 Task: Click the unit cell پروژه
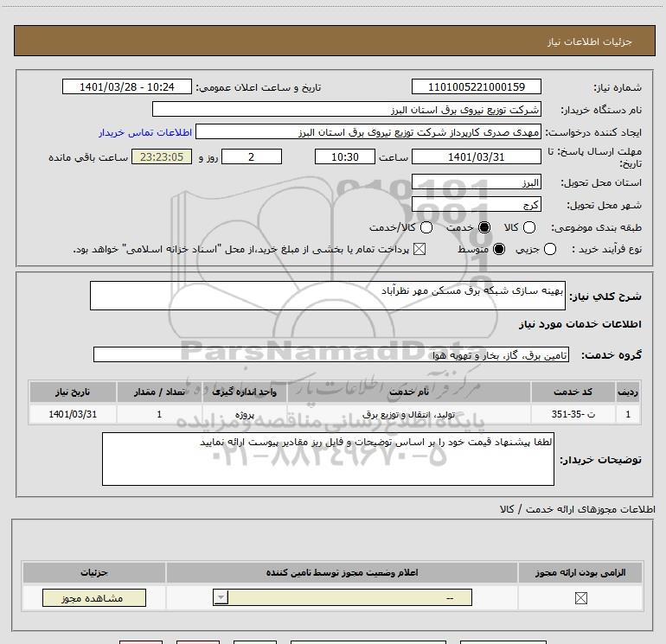pyautogui.click(x=245, y=414)
